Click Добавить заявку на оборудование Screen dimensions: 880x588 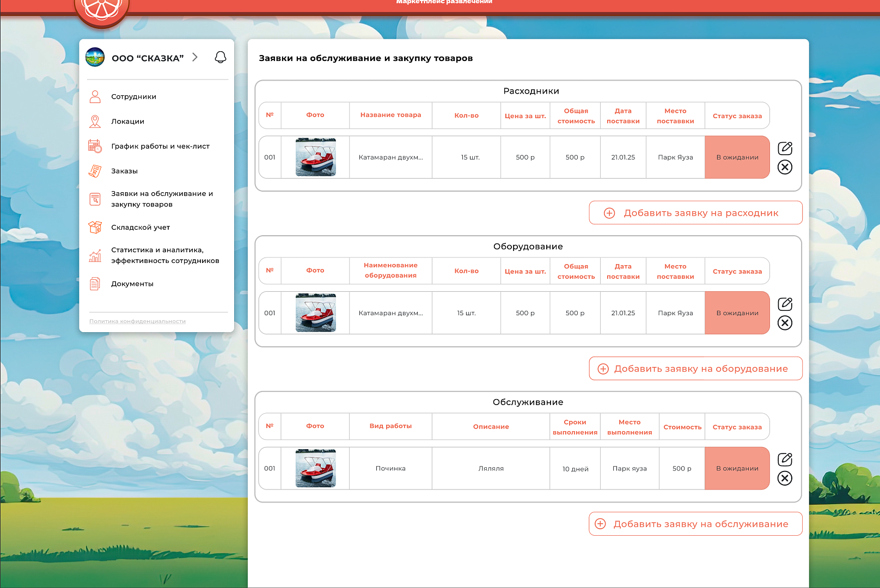click(695, 369)
